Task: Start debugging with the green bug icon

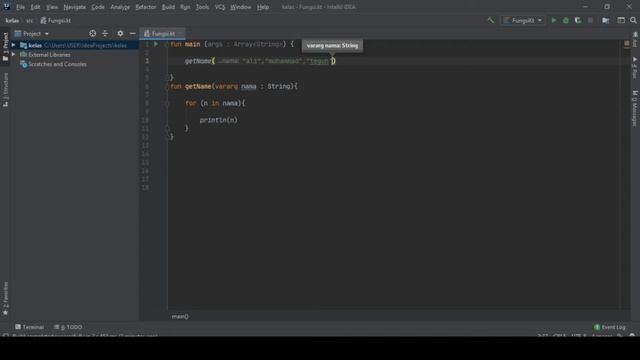Action: pyautogui.click(x=566, y=20)
